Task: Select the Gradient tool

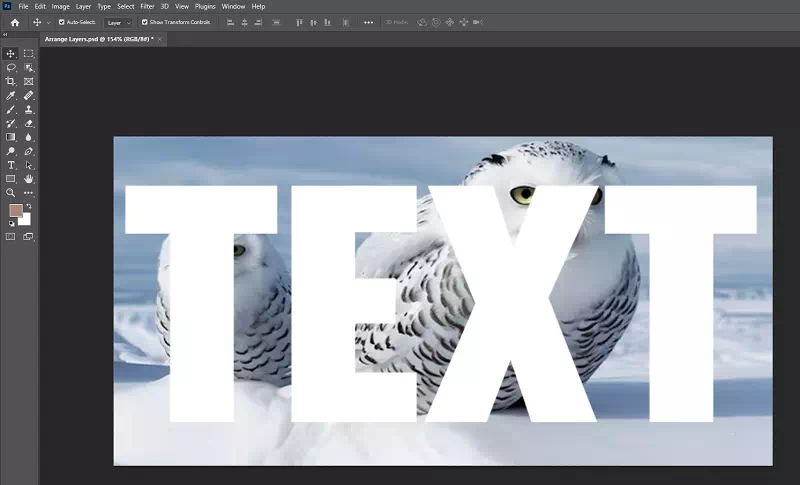Action: [10, 137]
